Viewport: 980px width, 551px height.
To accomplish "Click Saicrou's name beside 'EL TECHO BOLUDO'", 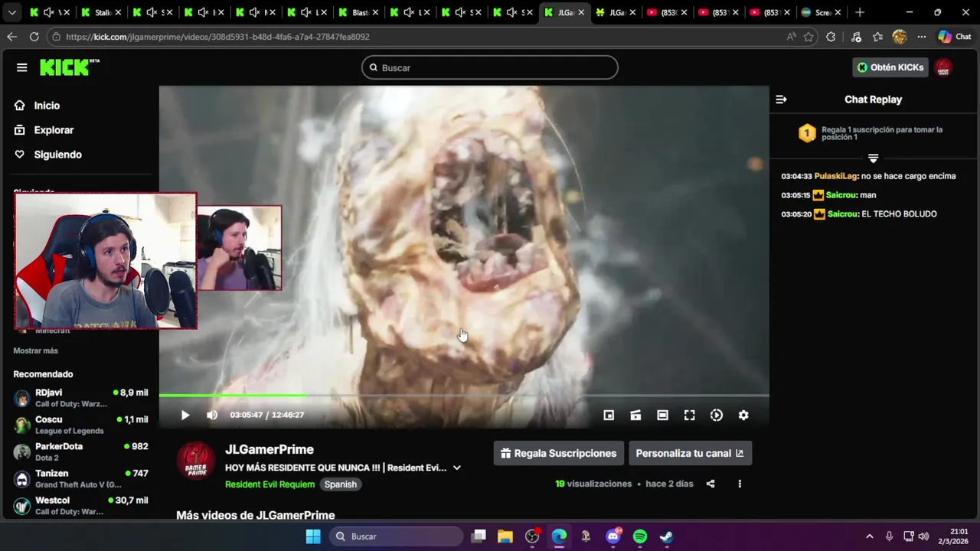I will point(841,214).
